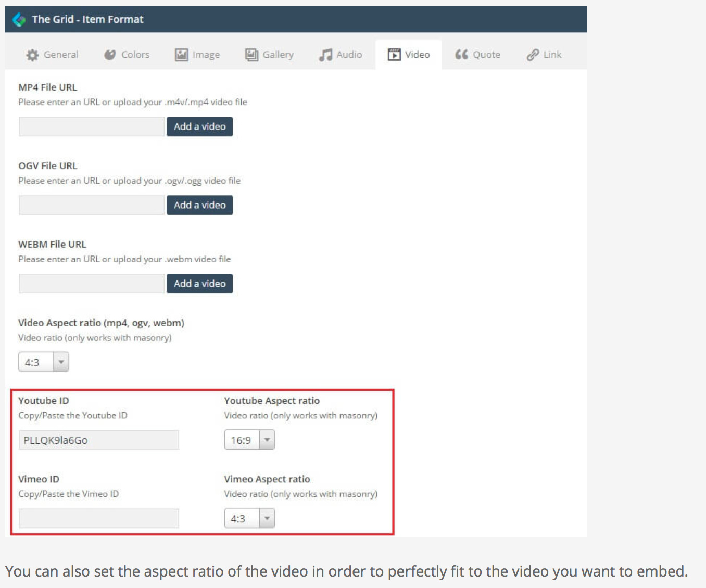
Task: Click 'Vimeo Aspect ratio' label
Action: (267, 479)
